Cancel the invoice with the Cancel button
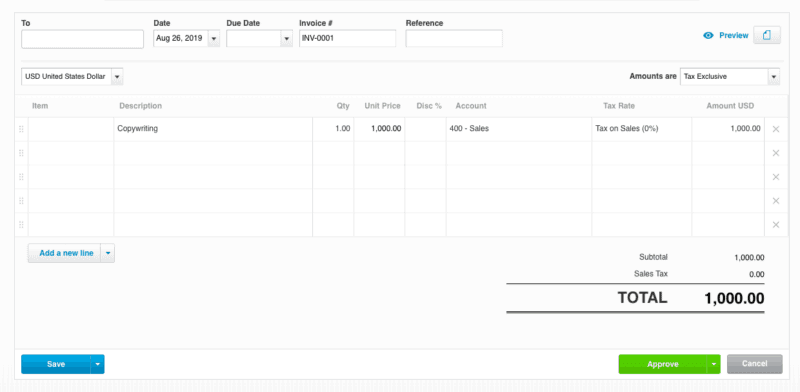 click(x=755, y=364)
